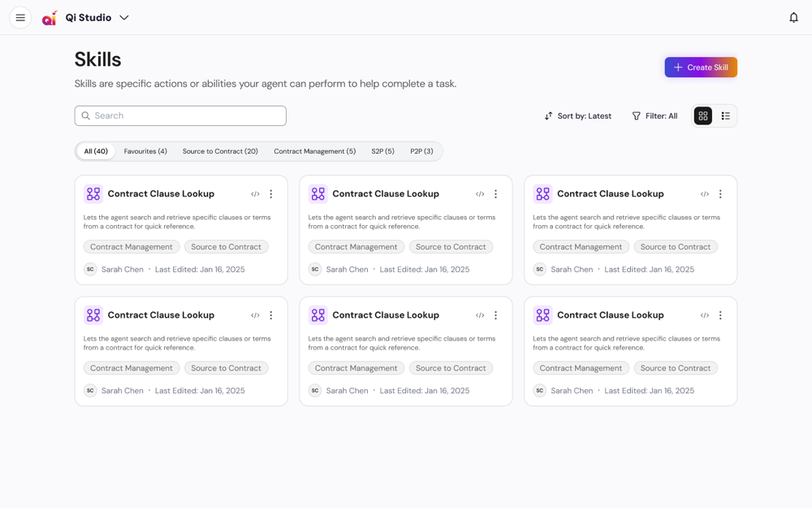Switch to list view layout
Screen dimensions: 812x508
pyautogui.click(x=725, y=116)
